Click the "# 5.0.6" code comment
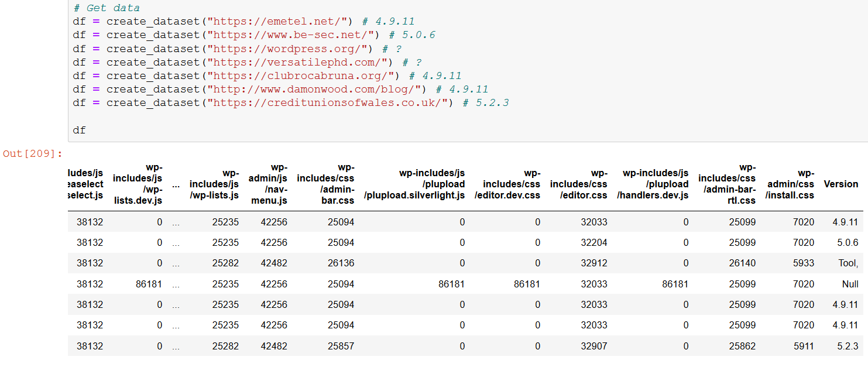The image size is (868, 367). [412, 35]
